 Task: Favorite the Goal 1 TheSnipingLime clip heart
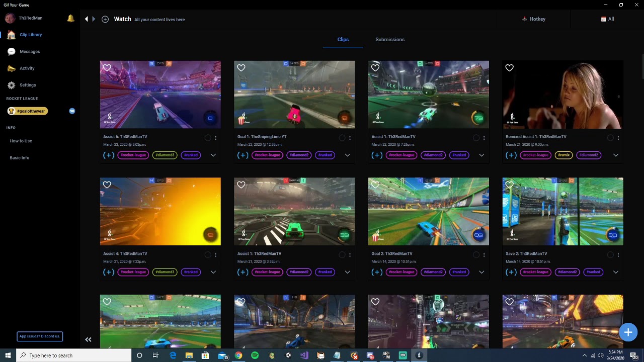pos(241,68)
